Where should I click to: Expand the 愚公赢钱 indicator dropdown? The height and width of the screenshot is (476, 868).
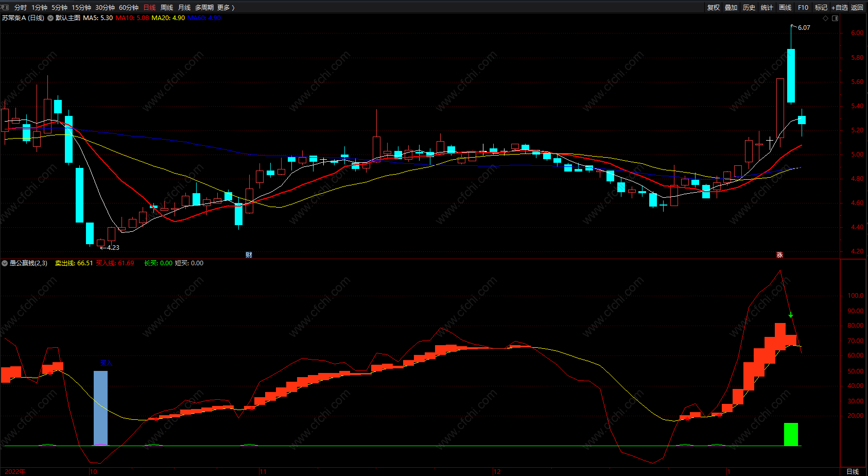tap(5, 263)
